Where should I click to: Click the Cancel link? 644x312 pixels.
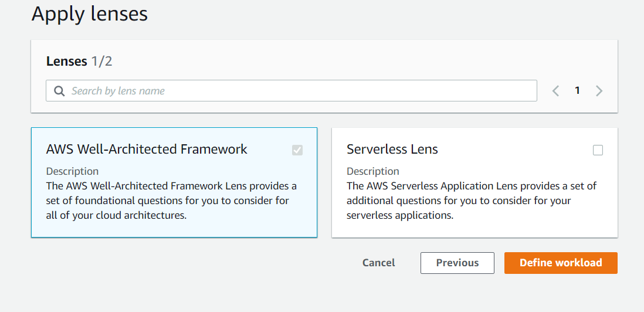[379, 263]
